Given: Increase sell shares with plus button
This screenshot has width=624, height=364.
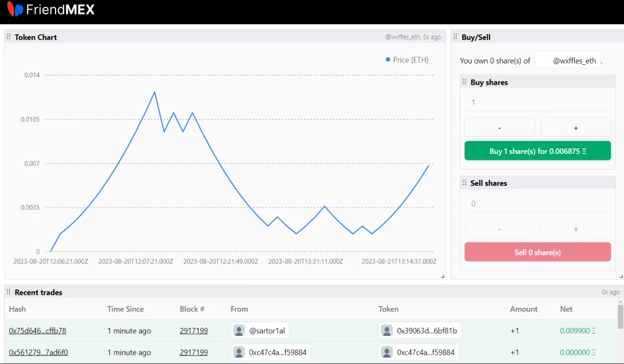Looking at the screenshot, I should click(x=575, y=229).
